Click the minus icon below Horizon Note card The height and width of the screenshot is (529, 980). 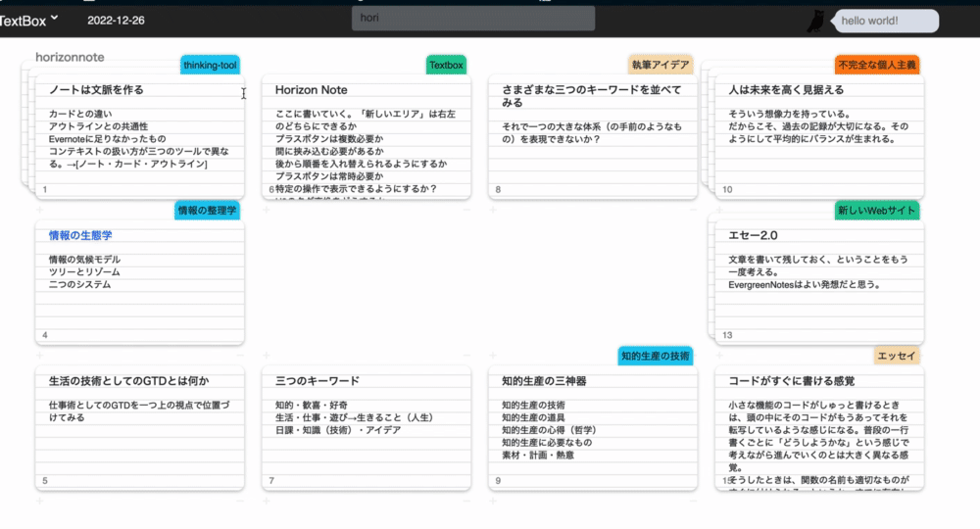(466, 210)
